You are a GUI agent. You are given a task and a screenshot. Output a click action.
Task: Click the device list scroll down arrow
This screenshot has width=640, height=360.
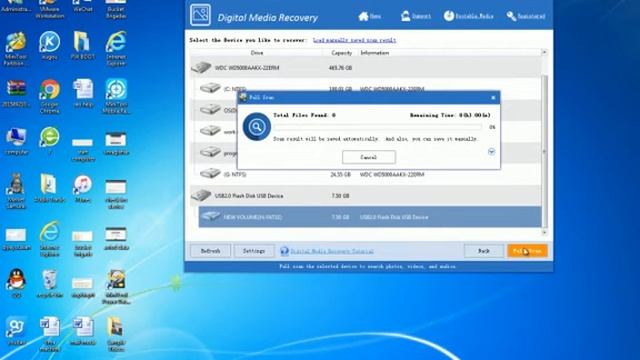click(x=544, y=232)
